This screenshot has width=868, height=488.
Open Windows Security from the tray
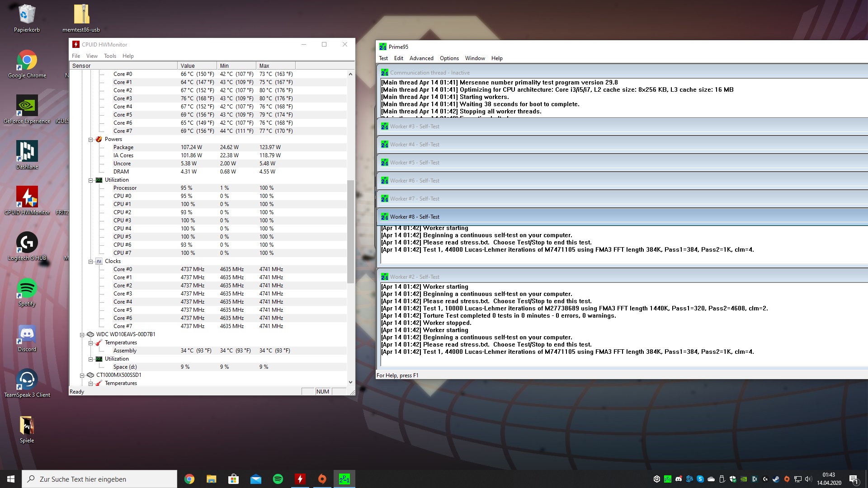[733, 479]
